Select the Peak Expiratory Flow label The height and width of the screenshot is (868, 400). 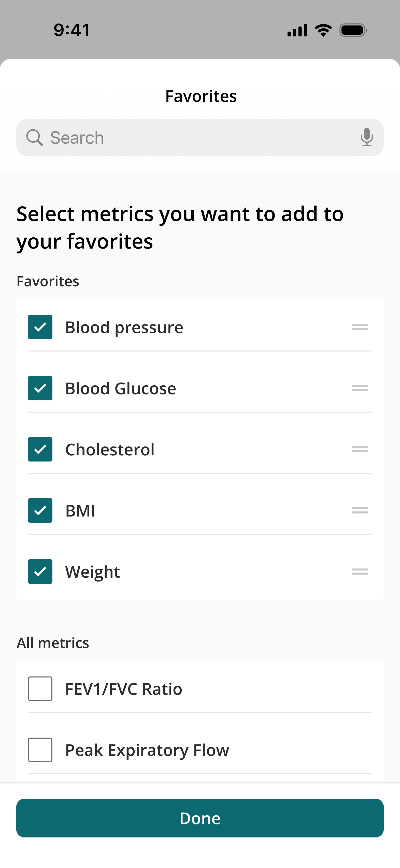[x=147, y=750]
